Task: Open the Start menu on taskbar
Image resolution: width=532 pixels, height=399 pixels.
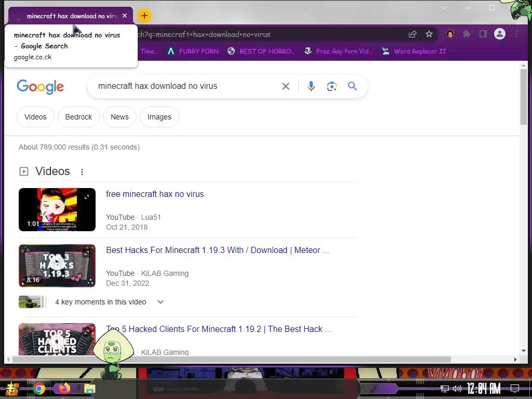Action: pos(11,389)
